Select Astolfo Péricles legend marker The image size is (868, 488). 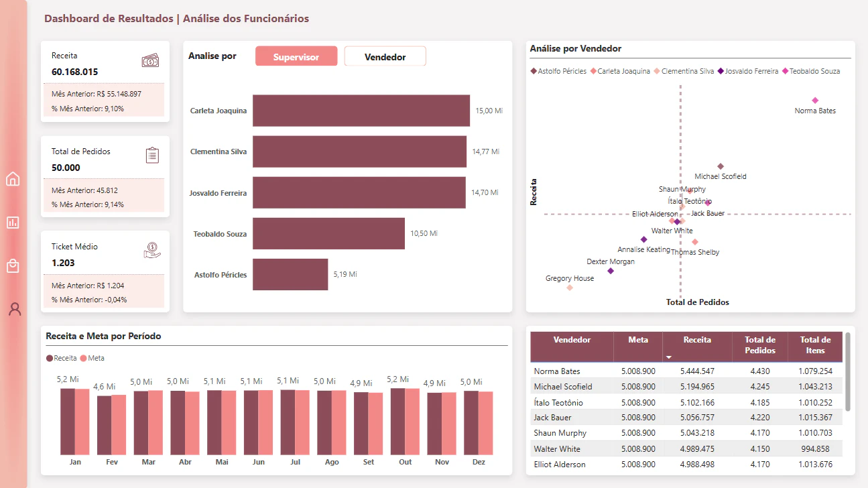coord(534,71)
